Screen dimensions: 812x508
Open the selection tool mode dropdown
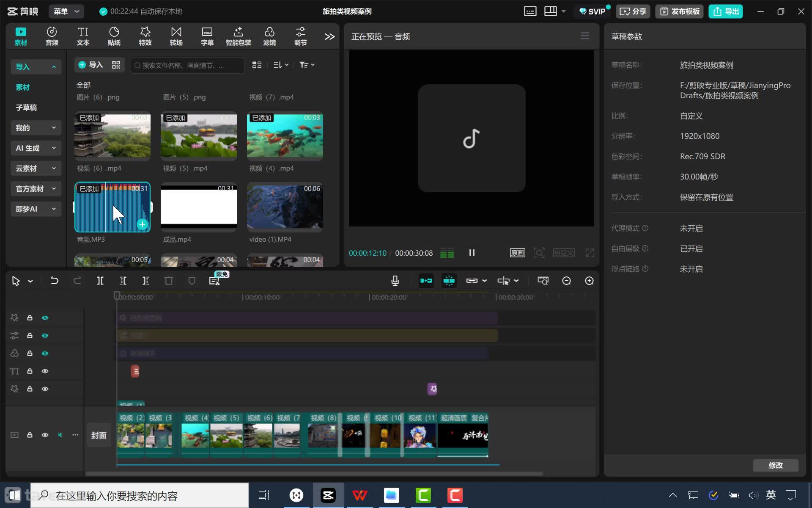point(30,281)
